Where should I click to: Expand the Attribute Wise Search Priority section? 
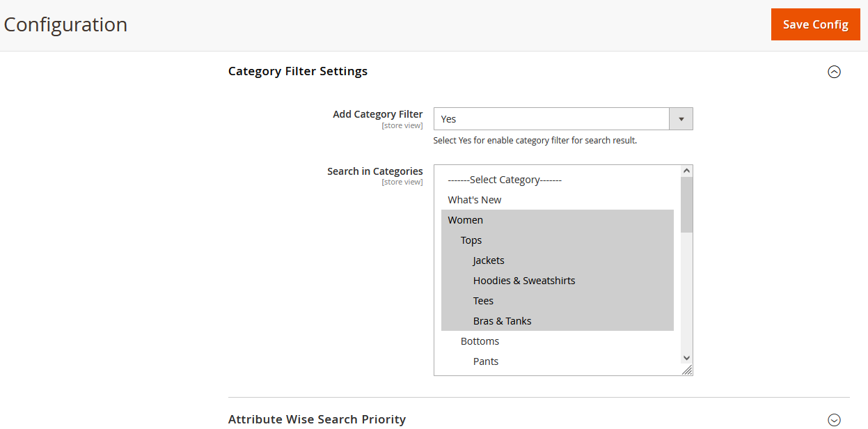(x=834, y=419)
